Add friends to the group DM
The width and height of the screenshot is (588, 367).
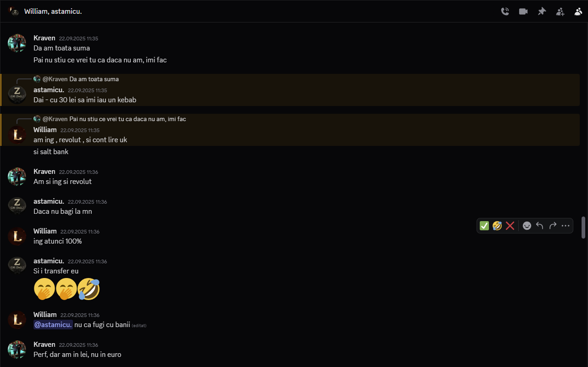tap(560, 11)
